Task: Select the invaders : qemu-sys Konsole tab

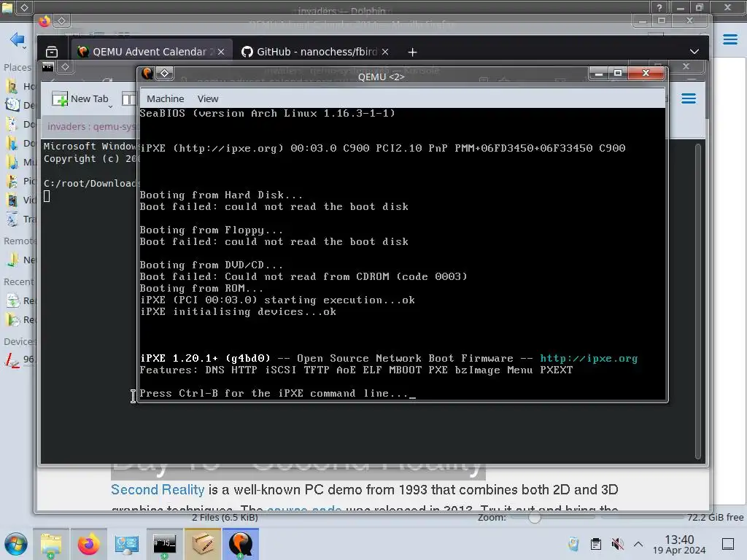Action: tap(90, 126)
